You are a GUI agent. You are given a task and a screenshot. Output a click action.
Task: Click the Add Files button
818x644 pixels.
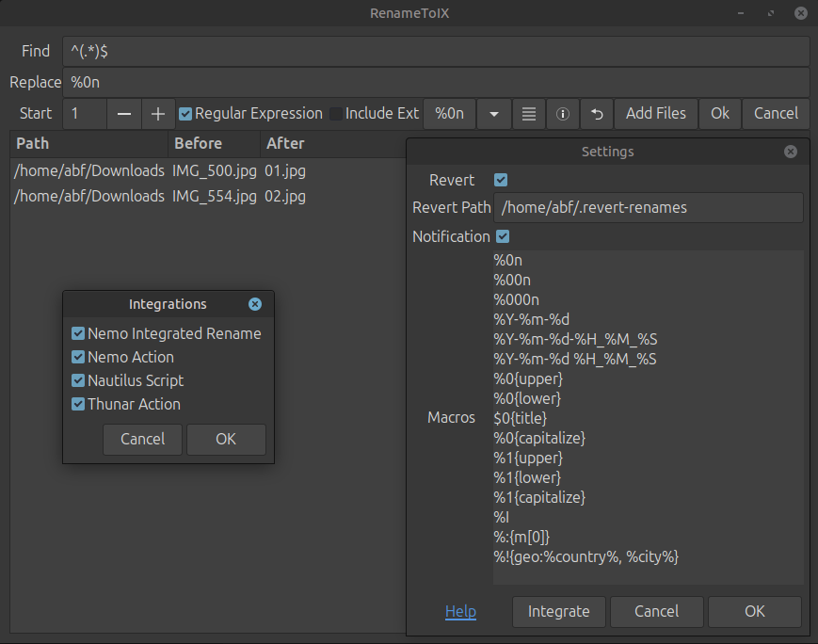click(x=656, y=114)
